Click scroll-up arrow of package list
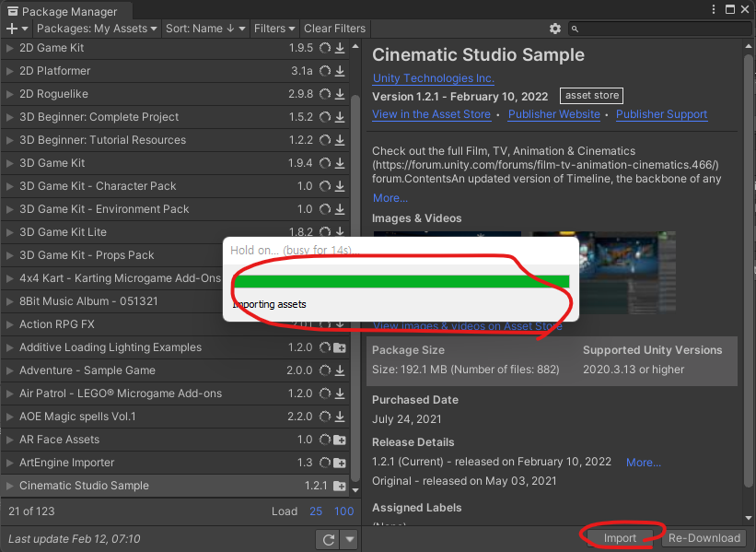 pyautogui.click(x=355, y=47)
